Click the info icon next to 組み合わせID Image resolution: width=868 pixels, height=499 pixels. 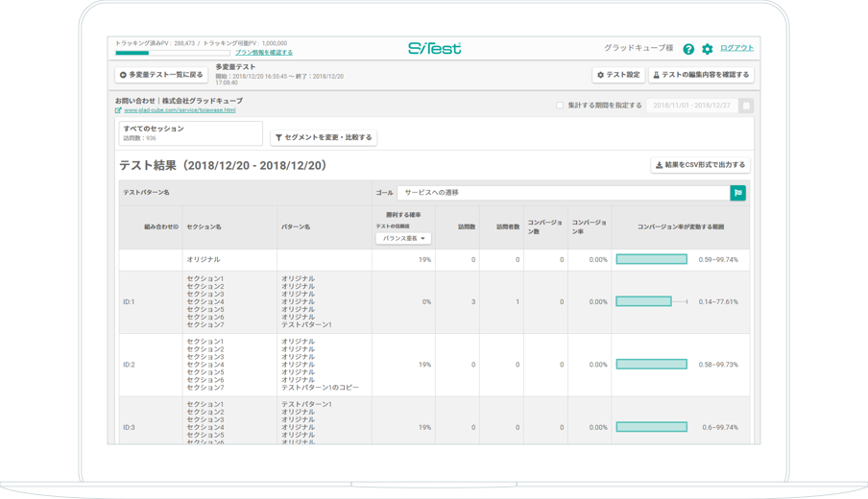point(177,227)
